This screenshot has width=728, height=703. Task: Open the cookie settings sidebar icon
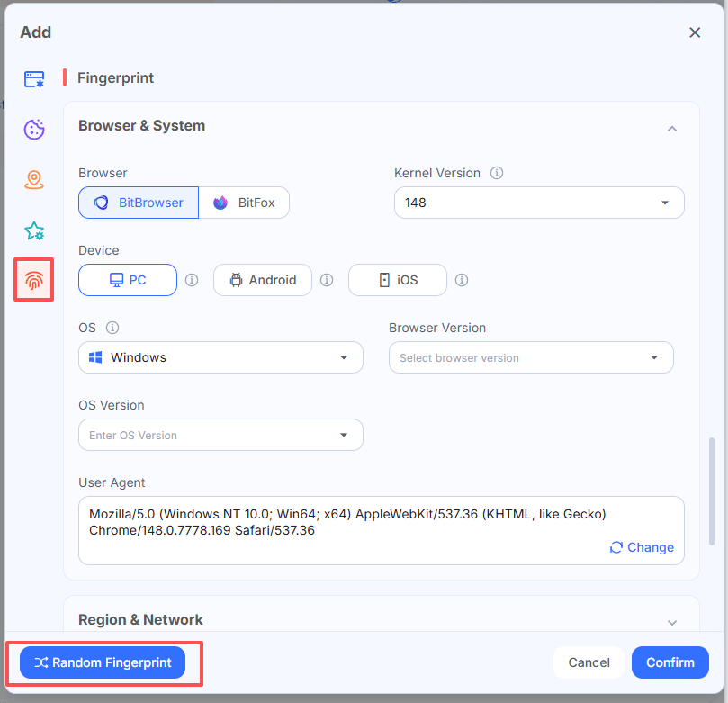(34, 129)
